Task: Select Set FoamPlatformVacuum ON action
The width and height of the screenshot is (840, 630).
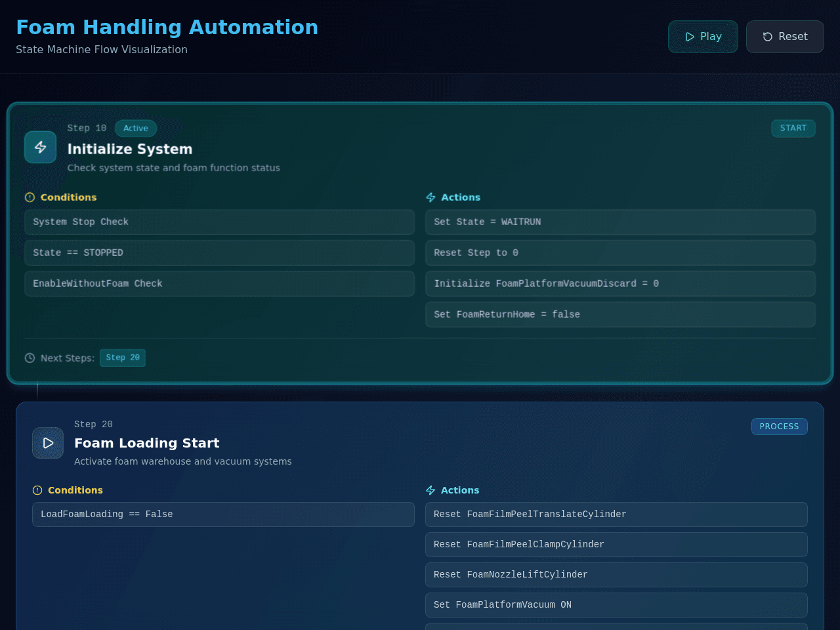Action: 616,605
